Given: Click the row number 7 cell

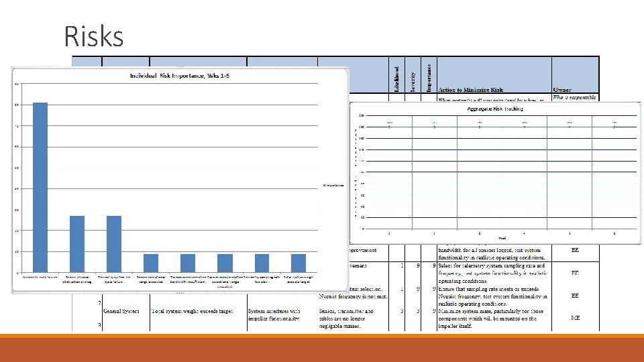Looking at the screenshot, I should (99, 303).
